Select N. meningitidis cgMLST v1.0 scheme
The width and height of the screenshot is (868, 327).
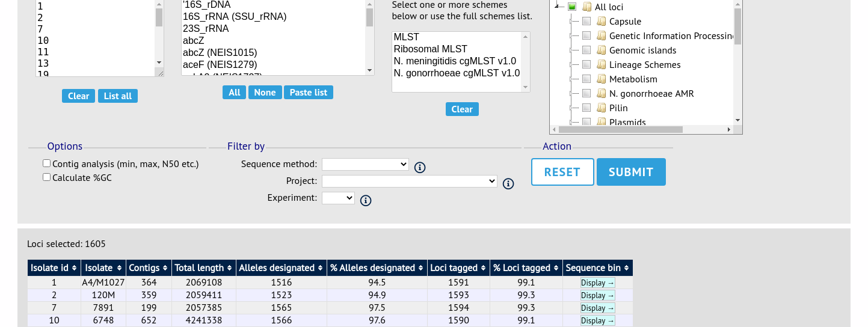pyautogui.click(x=457, y=61)
